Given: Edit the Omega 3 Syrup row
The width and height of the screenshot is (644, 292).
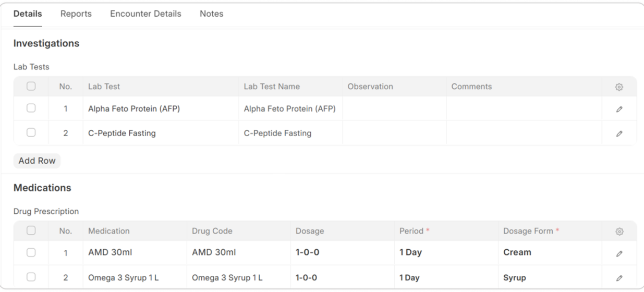Looking at the screenshot, I should click(x=619, y=278).
